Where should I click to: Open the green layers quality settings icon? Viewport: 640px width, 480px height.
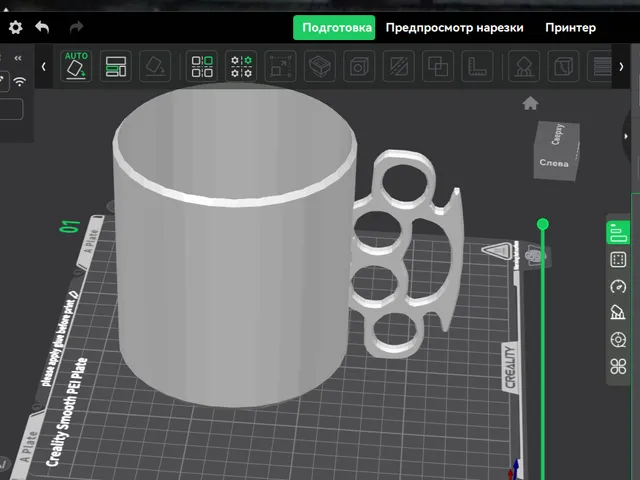point(618,233)
